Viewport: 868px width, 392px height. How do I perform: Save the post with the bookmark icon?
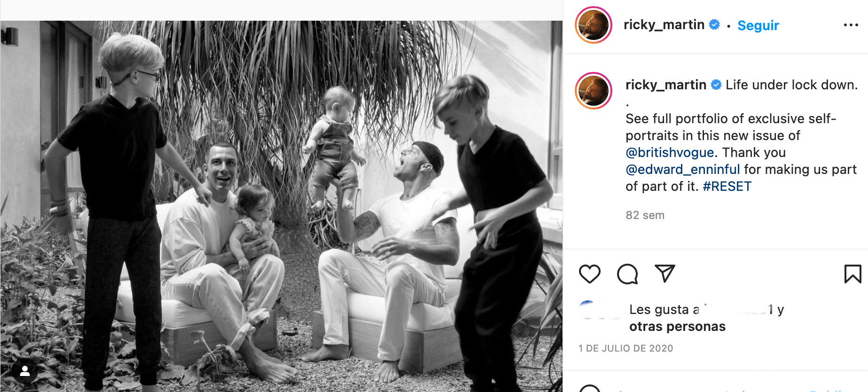(x=852, y=274)
